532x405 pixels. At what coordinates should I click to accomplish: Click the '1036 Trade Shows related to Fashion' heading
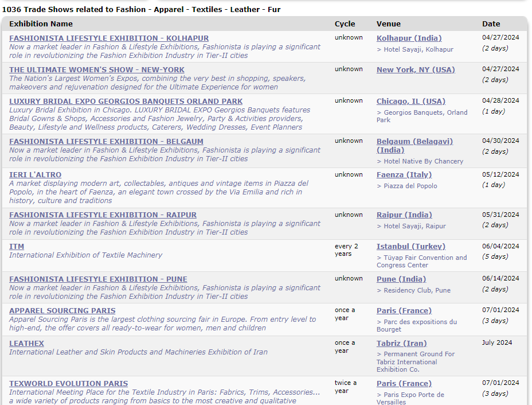[x=141, y=10]
